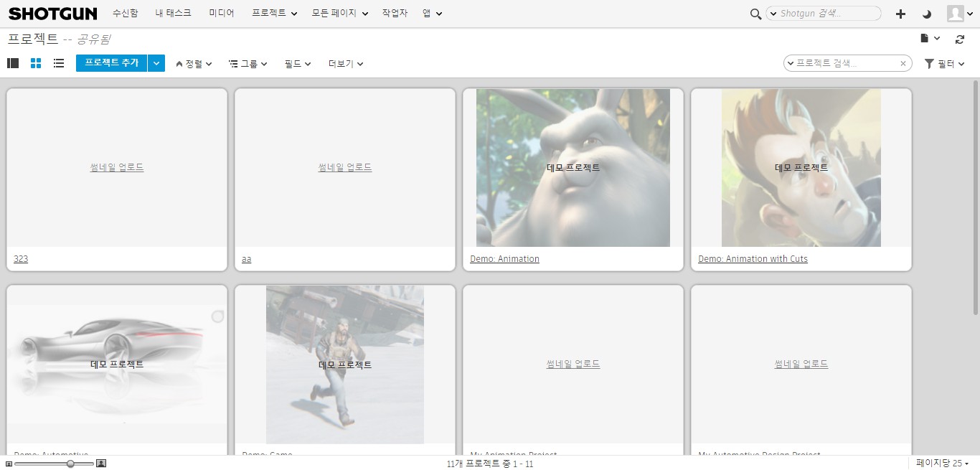Click the Demo: Automotive car thumbnail

point(117,365)
